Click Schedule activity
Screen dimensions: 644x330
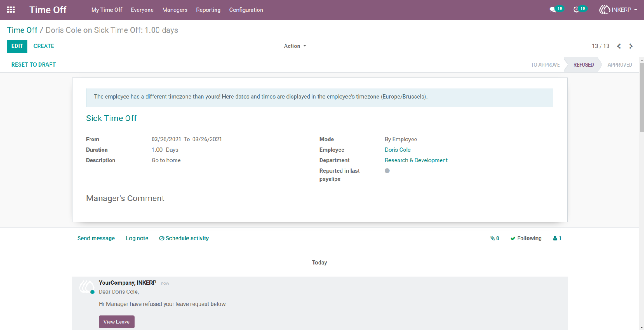[184, 238]
